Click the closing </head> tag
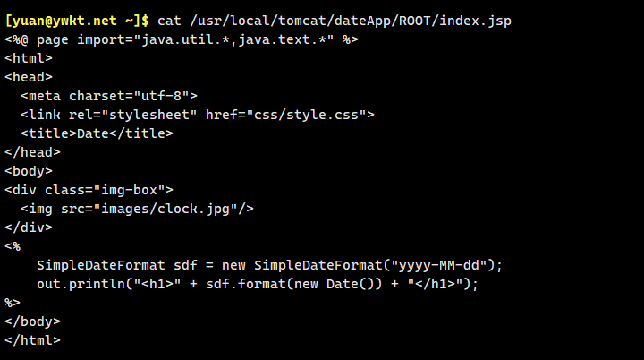The width and height of the screenshot is (644, 360). click(x=32, y=152)
